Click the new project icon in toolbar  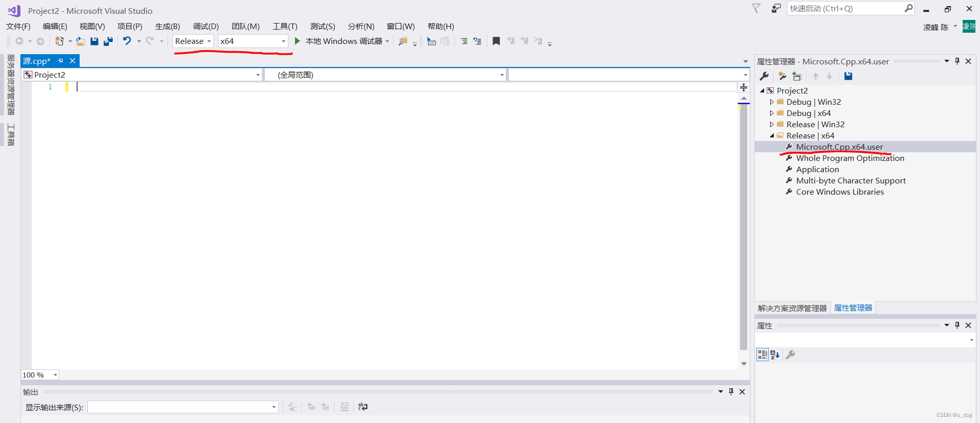point(60,41)
